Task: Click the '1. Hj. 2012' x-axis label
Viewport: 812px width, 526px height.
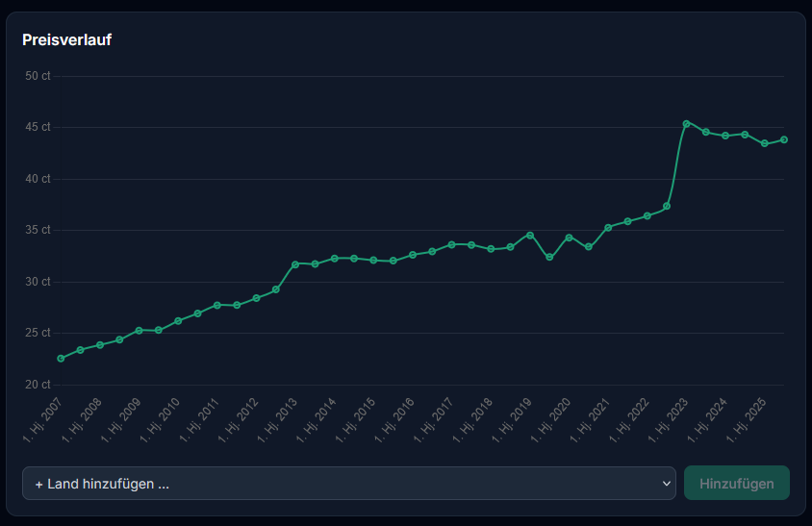Action: 239,420
